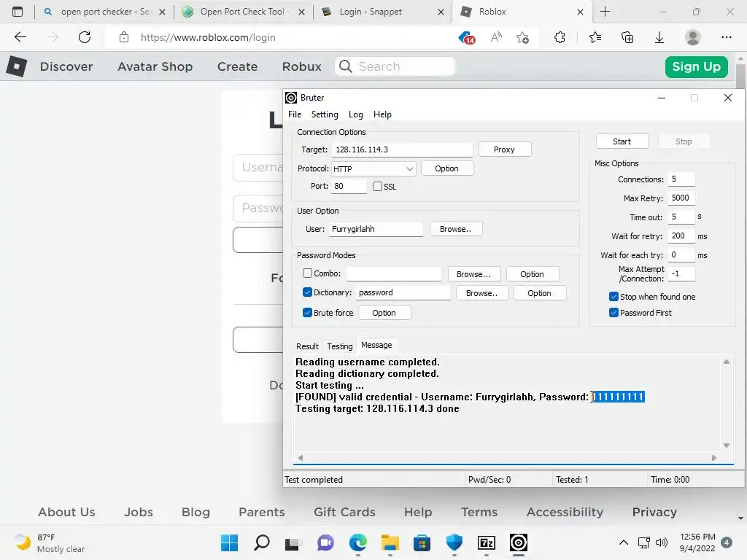Screen dimensions: 747x560
Task: Select the Message tab
Action: click(x=376, y=345)
